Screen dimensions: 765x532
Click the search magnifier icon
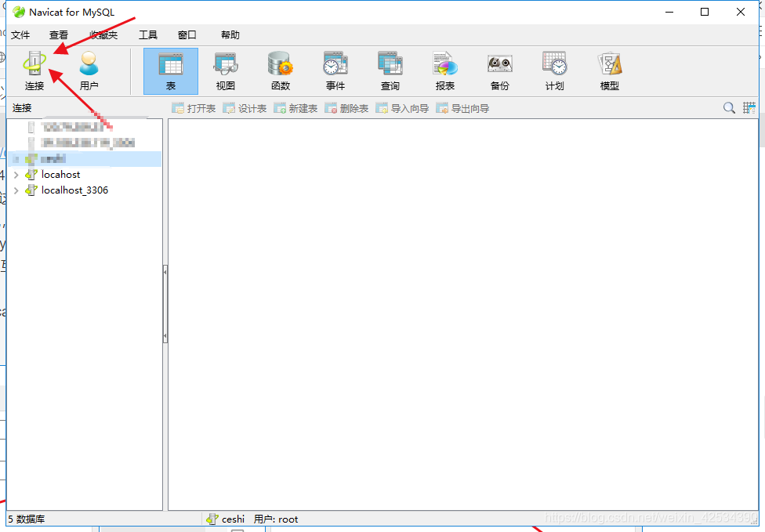point(729,108)
